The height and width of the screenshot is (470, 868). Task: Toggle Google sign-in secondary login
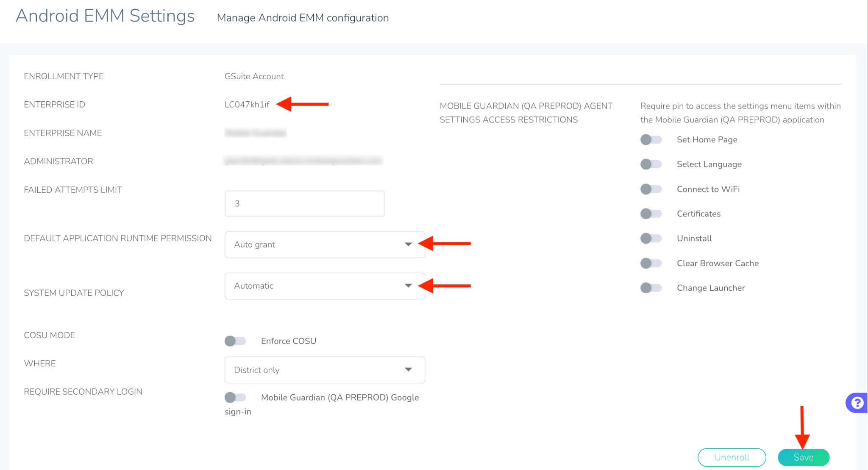pos(235,397)
